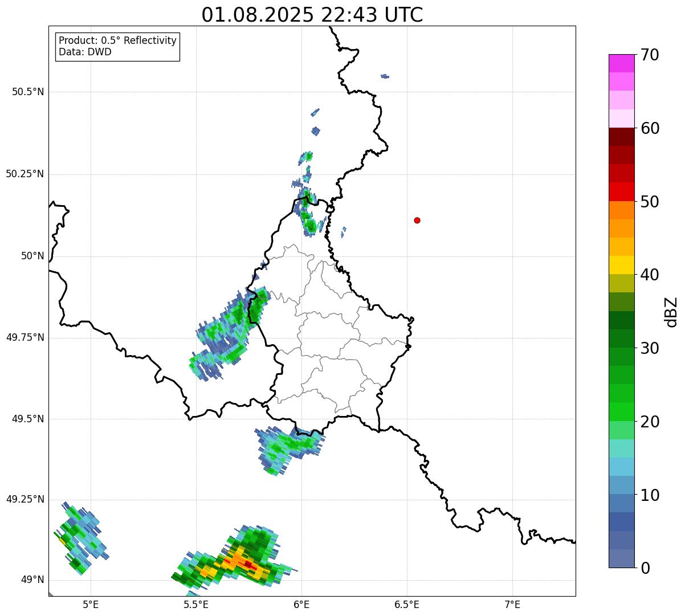Click the 40 value on the colorbar
The image size is (685, 616).
click(x=650, y=275)
